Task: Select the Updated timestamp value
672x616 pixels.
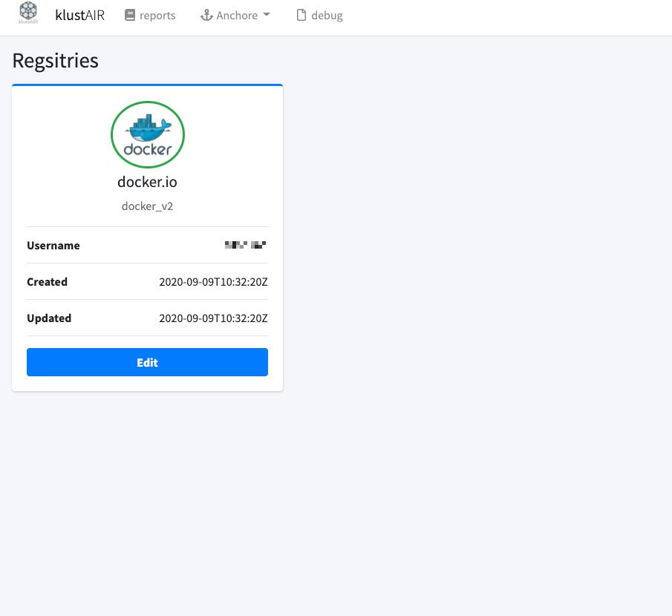Action: pyautogui.click(x=213, y=318)
